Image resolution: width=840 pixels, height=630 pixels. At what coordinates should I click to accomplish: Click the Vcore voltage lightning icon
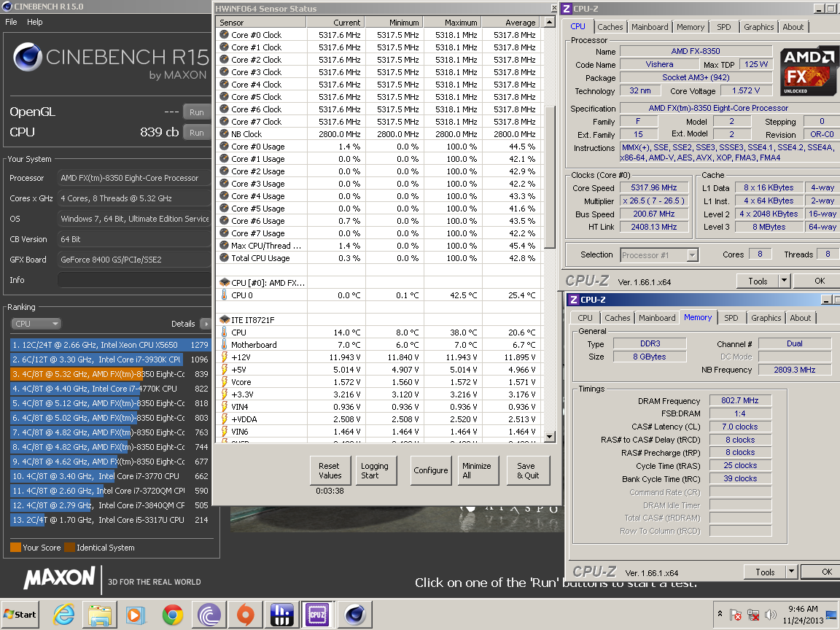tap(225, 382)
